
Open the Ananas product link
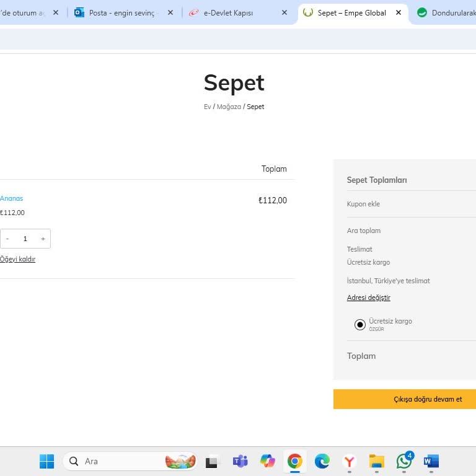tap(12, 198)
